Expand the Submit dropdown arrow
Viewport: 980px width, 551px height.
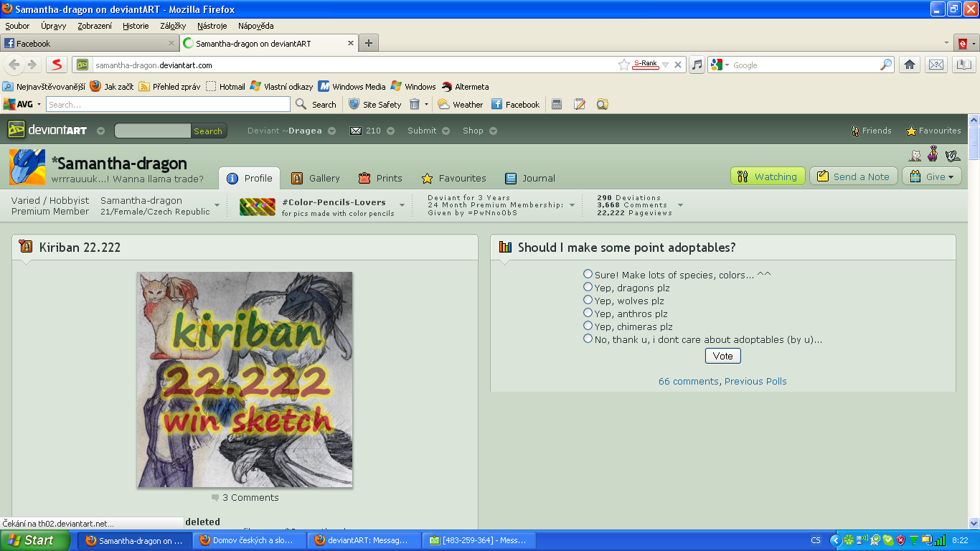click(x=446, y=131)
